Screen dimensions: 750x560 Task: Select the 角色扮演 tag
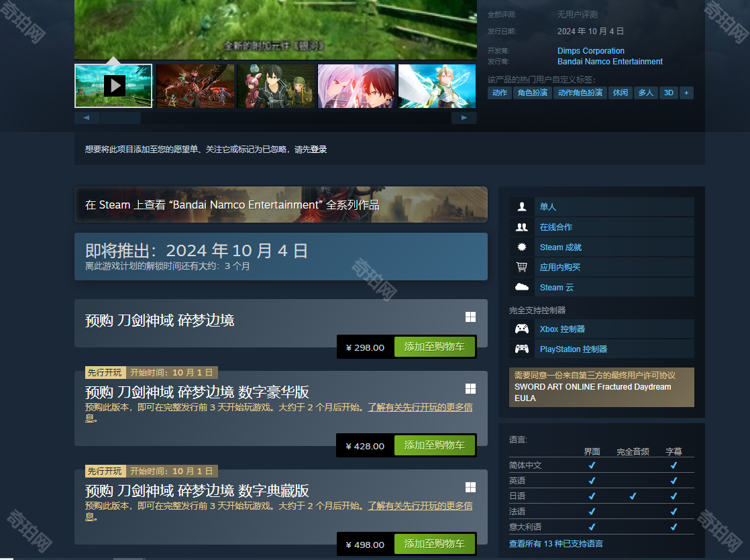(533, 93)
